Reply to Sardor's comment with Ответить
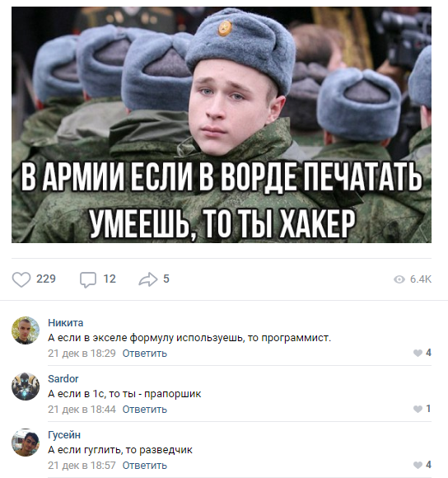The width and height of the screenshot is (448, 478). point(145,410)
